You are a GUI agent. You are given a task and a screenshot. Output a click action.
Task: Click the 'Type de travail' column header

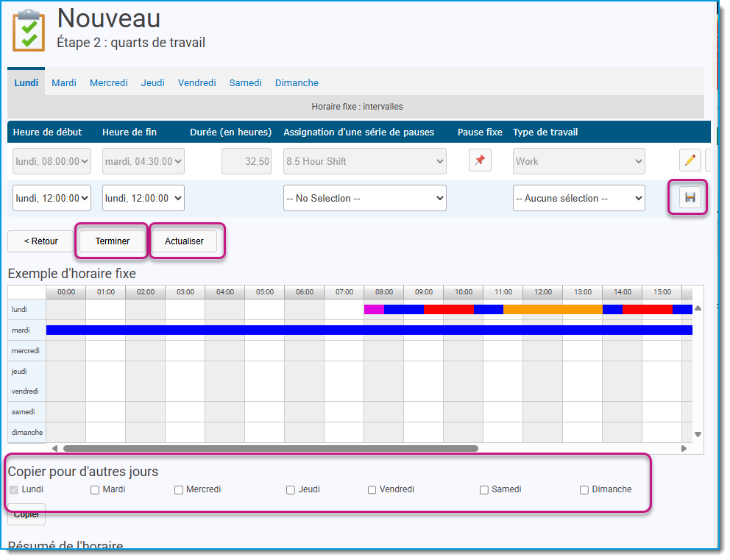pyautogui.click(x=545, y=132)
